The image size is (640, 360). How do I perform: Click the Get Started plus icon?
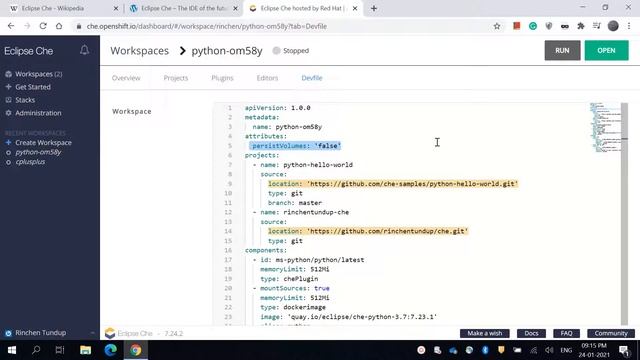click(x=8, y=87)
